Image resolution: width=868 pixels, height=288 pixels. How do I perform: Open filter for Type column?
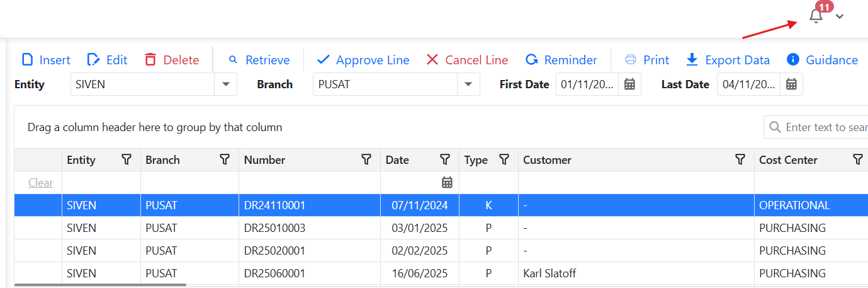coord(504,159)
